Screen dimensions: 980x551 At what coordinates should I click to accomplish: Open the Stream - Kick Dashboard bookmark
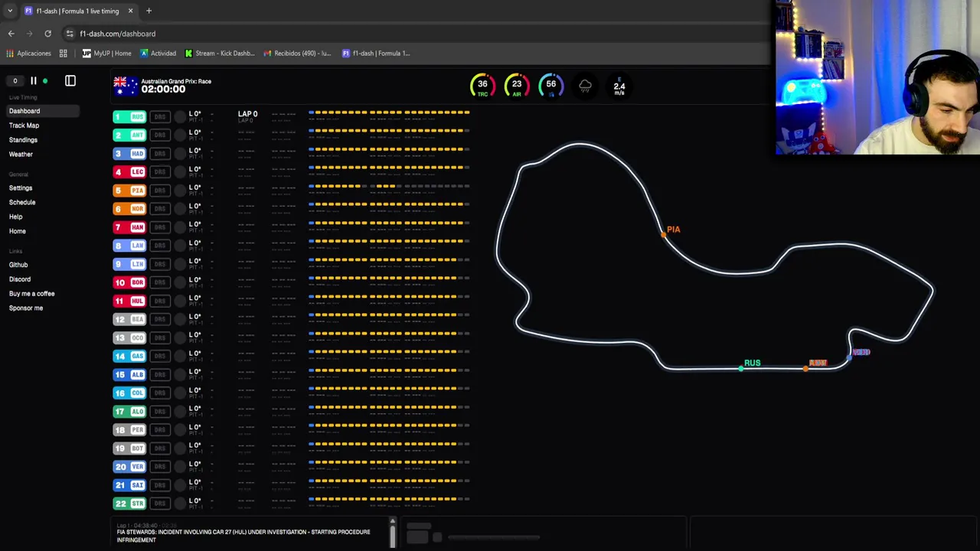tap(220, 54)
